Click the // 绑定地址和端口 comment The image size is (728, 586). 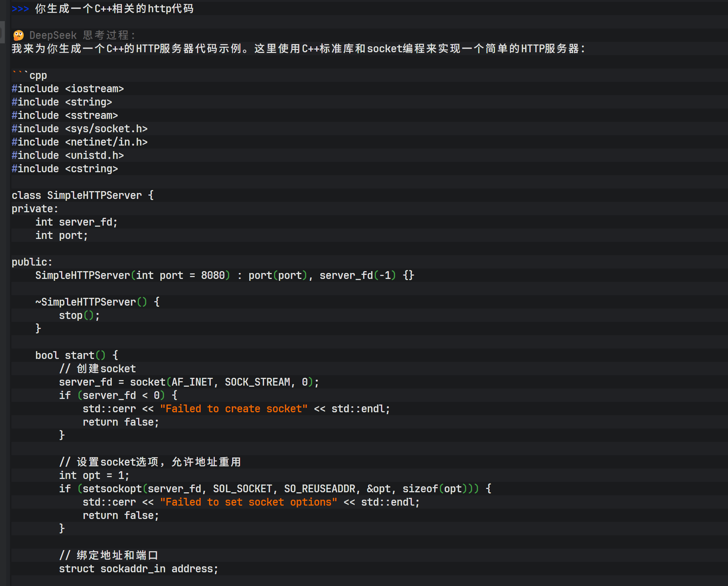[x=109, y=556]
